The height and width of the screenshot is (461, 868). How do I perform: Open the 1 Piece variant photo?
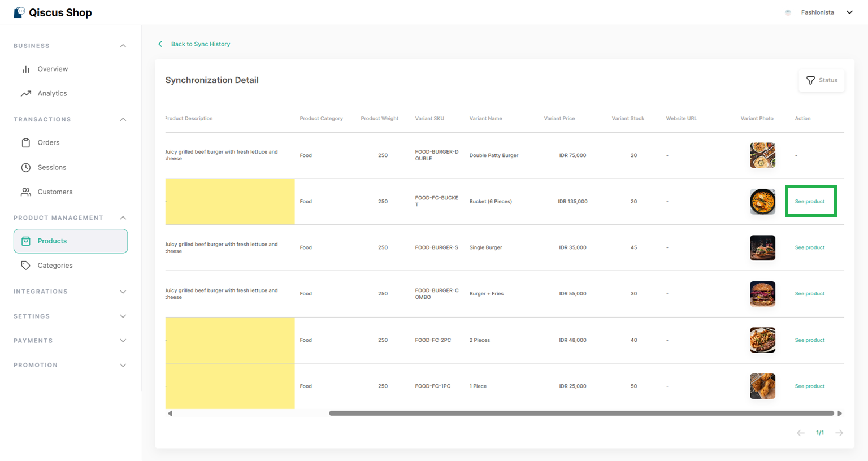pos(762,386)
